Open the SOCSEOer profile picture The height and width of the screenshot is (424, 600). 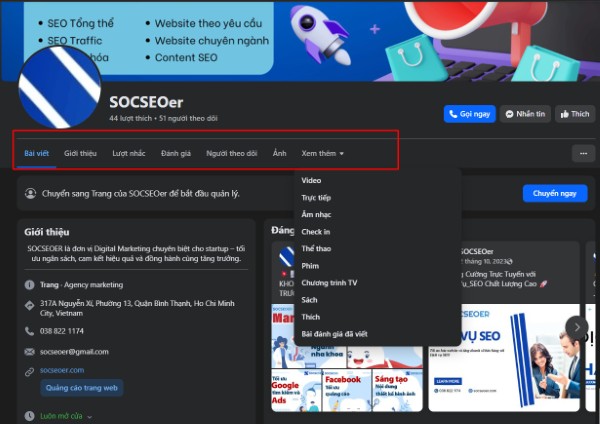(60, 88)
